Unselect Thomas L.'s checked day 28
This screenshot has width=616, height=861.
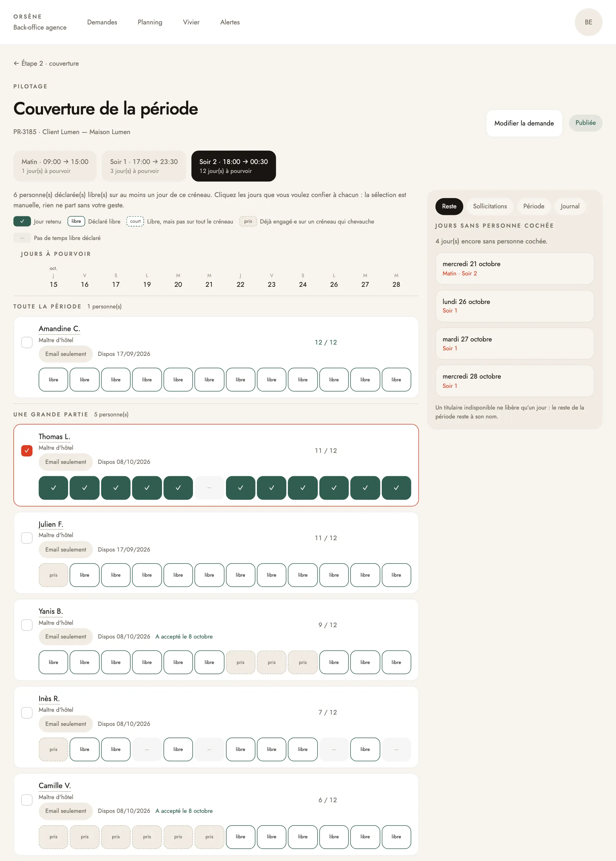click(396, 488)
